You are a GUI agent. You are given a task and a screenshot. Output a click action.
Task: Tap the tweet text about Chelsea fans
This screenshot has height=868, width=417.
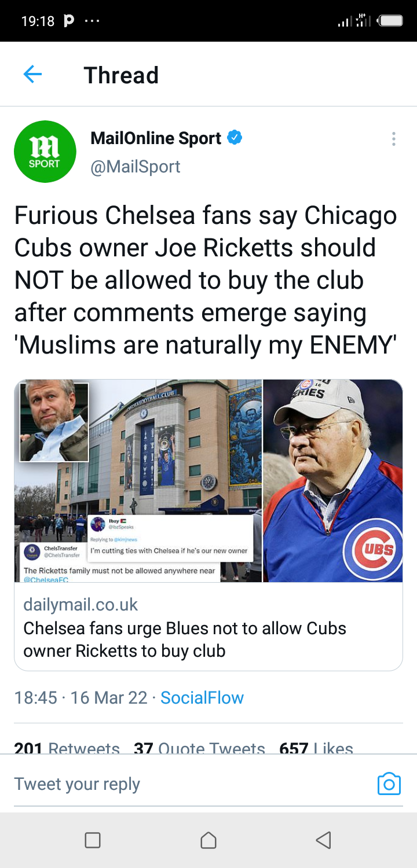(206, 281)
